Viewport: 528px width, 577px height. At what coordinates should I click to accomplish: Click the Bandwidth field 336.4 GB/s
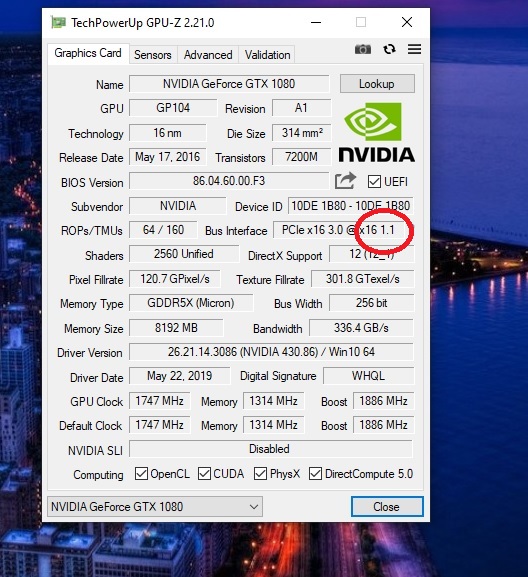(361, 328)
